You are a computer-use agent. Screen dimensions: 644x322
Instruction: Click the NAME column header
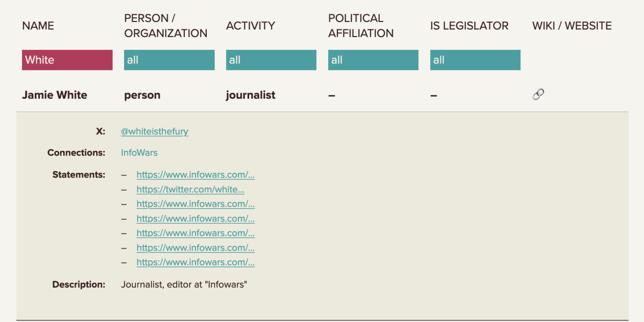pyautogui.click(x=38, y=26)
